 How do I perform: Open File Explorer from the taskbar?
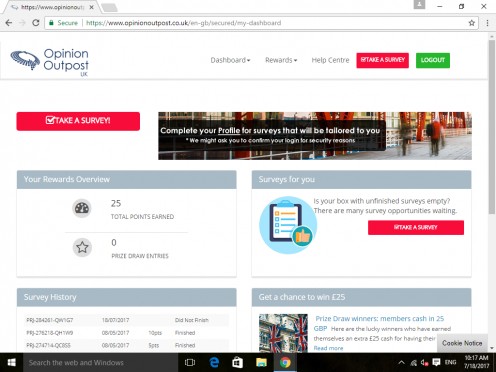click(261, 362)
